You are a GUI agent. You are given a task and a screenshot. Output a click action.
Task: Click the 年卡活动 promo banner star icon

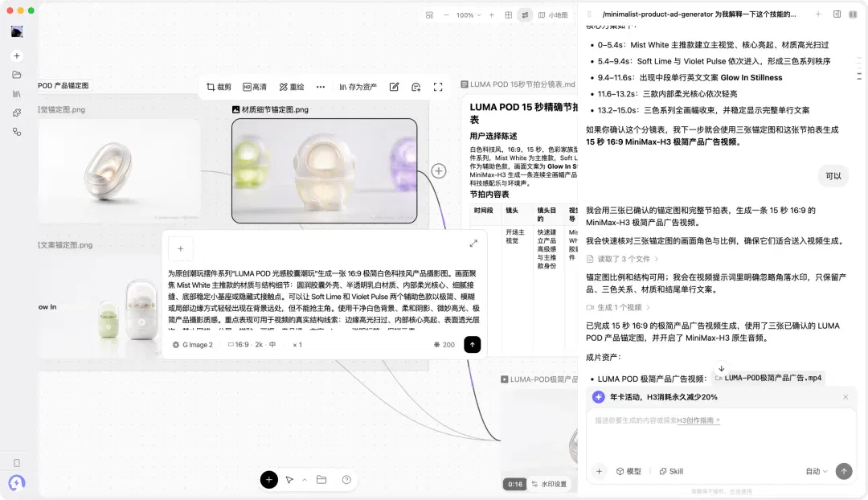599,397
